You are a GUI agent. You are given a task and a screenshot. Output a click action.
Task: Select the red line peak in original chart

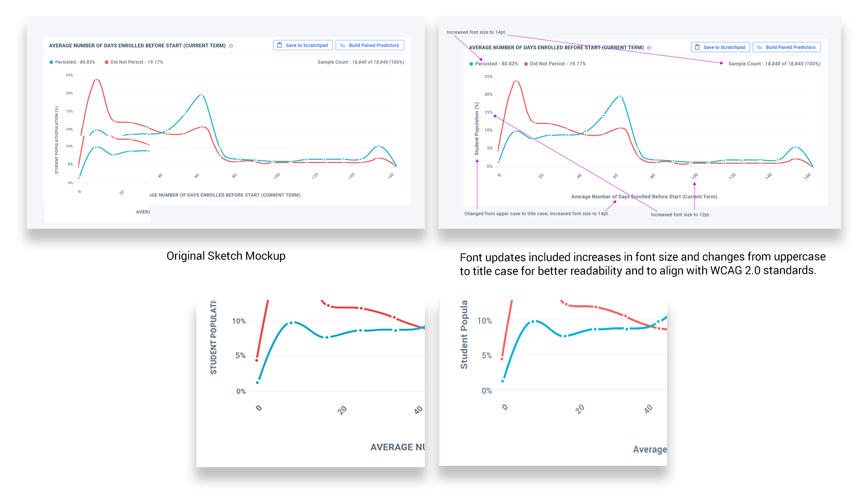click(x=96, y=79)
